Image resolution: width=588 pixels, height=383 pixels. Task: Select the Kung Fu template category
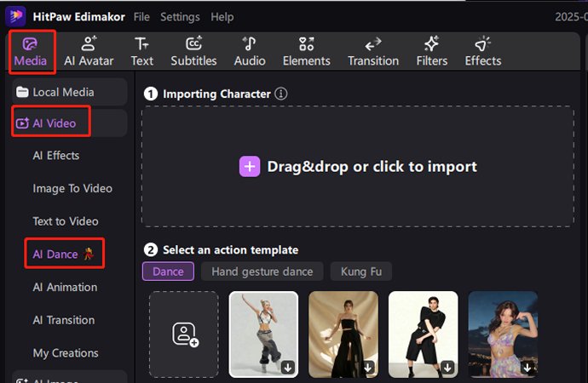tap(361, 272)
